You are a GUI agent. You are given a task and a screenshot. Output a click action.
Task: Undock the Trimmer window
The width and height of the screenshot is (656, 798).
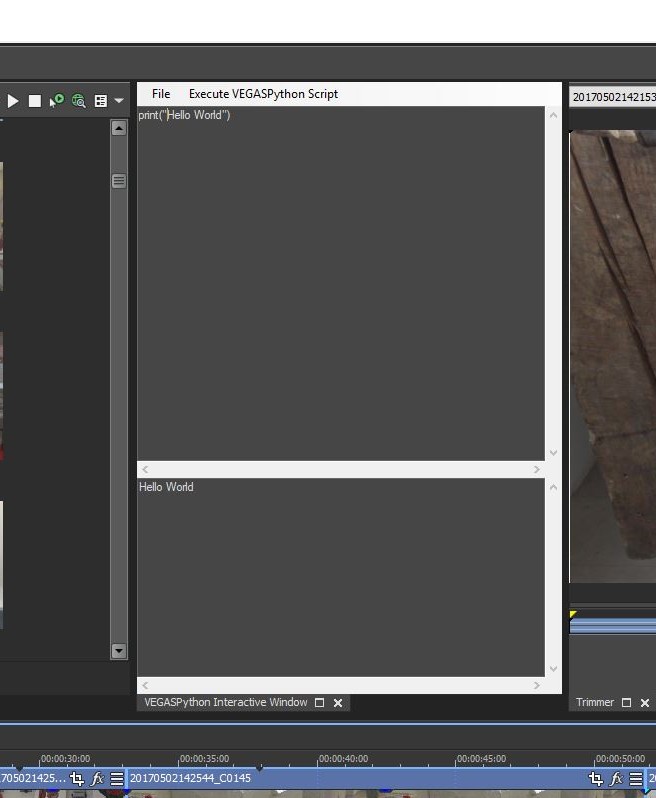627,703
